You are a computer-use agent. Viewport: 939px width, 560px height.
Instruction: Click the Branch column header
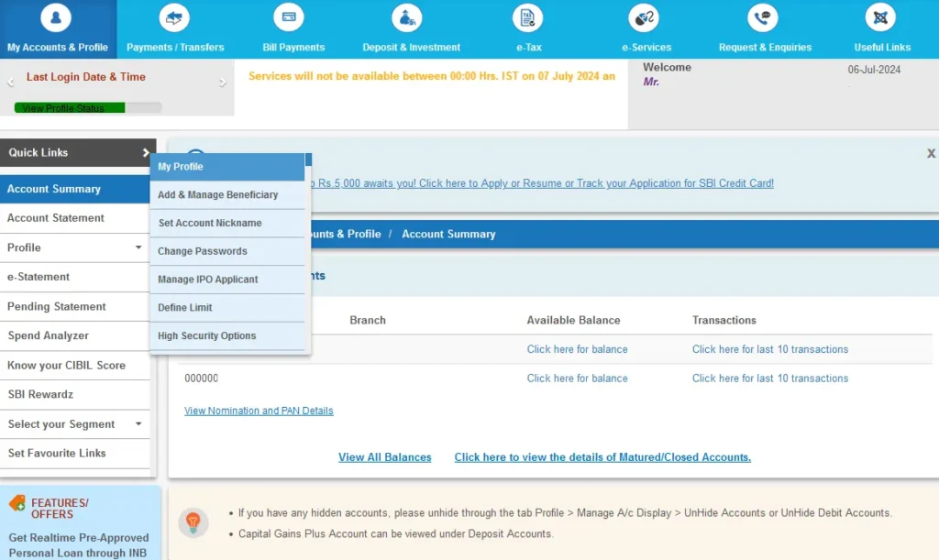[x=368, y=320]
